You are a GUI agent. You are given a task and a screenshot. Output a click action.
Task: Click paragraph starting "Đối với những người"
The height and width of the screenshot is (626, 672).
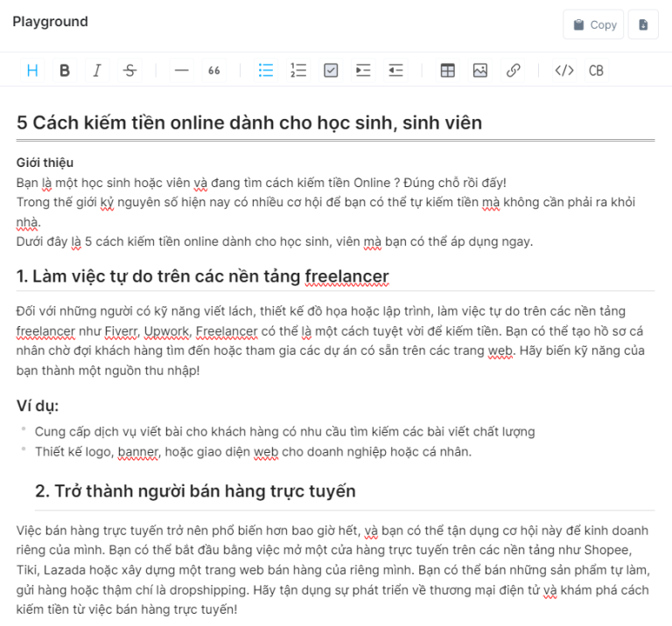point(331,341)
